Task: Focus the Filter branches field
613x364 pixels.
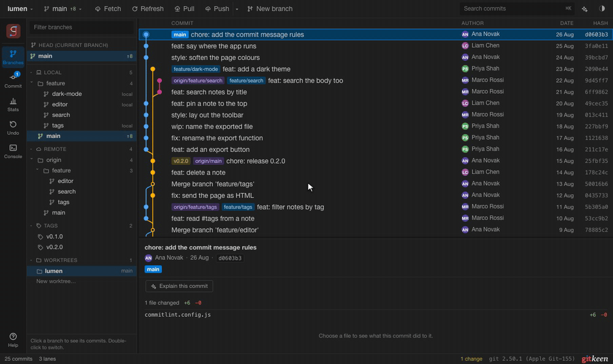Action: point(82,28)
